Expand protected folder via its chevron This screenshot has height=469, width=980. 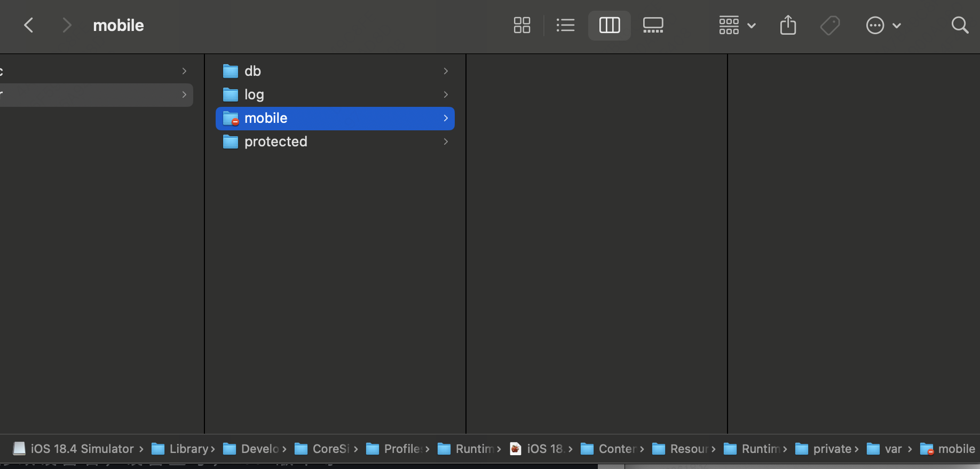(x=446, y=142)
